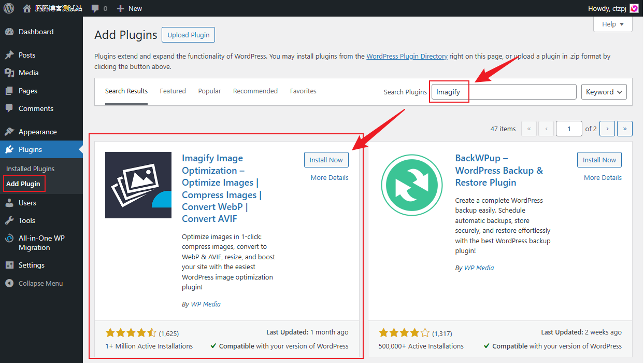Click the Imagify plugin thumbnail icon
Screen dimensions: 644x363
pyautogui.click(x=138, y=185)
